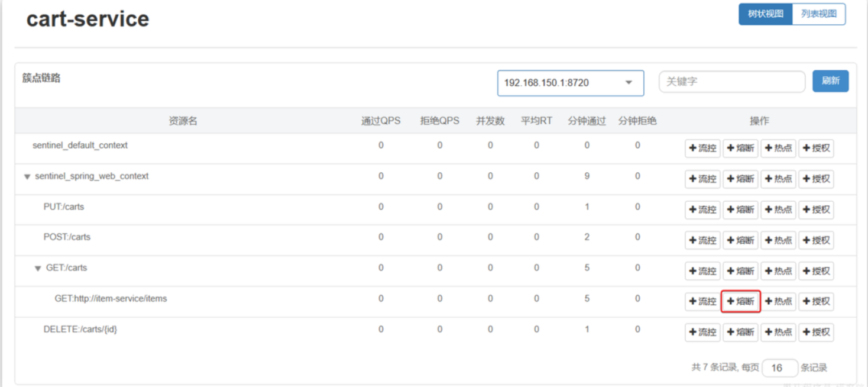Add circuit breaker for PUT:/carts

tap(740, 210)
